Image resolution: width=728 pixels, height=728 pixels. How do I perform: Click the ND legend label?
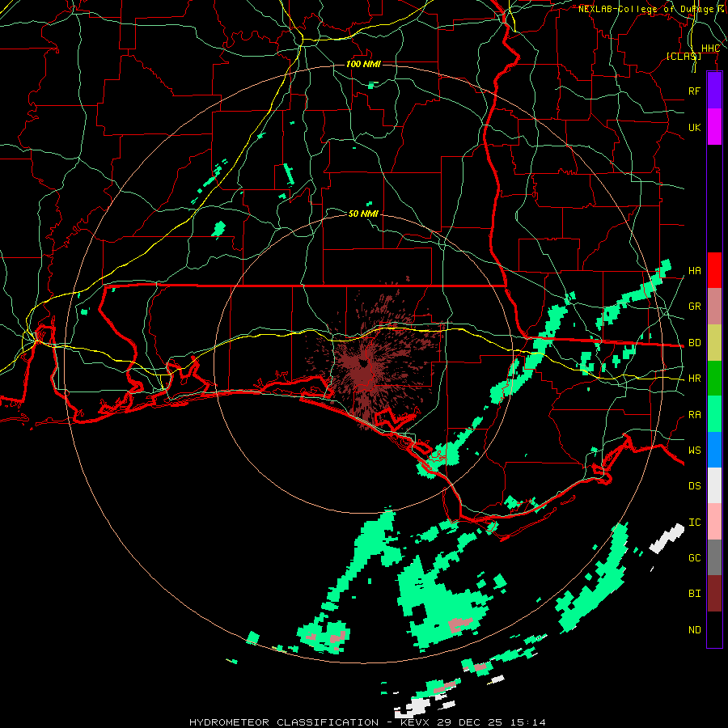pos(695,630)
